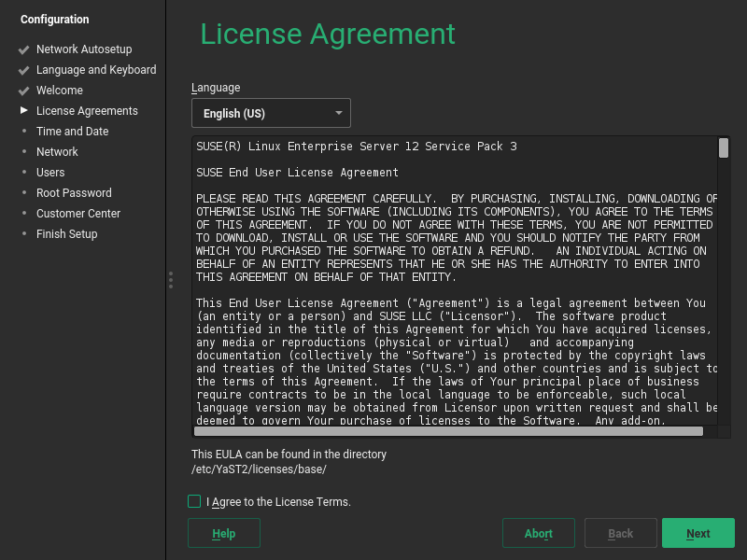Viewport: 747px width, 560px height.
Task: Open the Help dialog
Action: tap(223, 533)
